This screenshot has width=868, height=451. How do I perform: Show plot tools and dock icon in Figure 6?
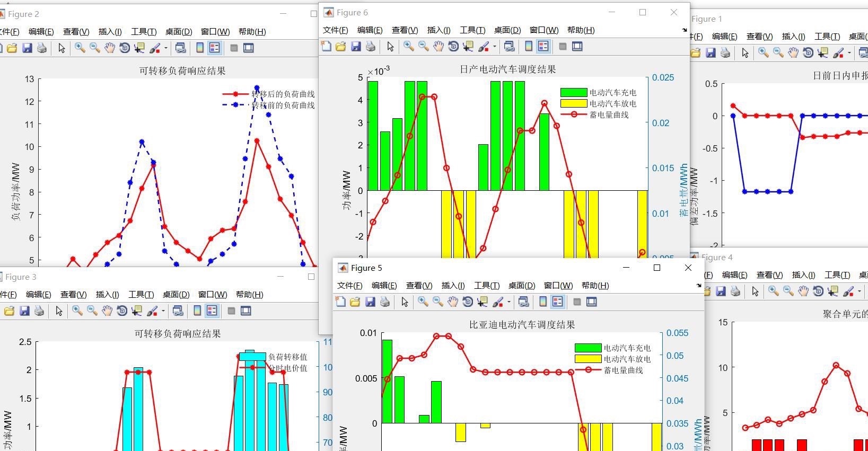point(577,47)
